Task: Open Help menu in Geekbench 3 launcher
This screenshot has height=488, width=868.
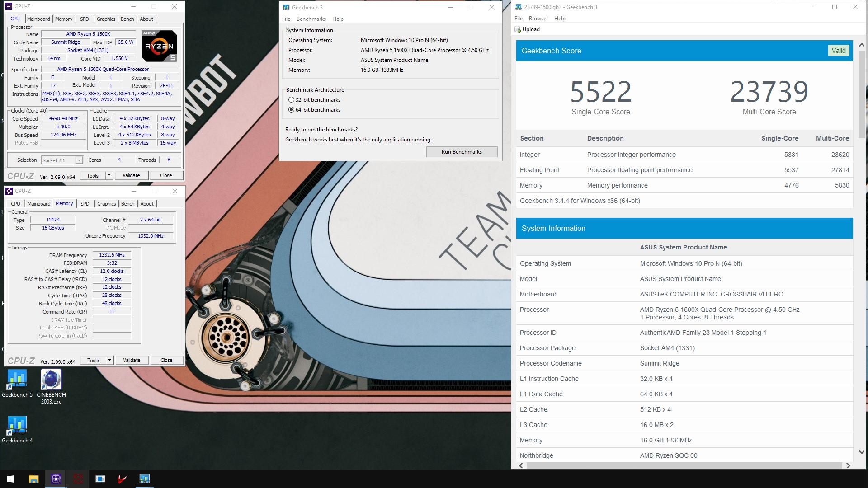Action: click(338, 19)
